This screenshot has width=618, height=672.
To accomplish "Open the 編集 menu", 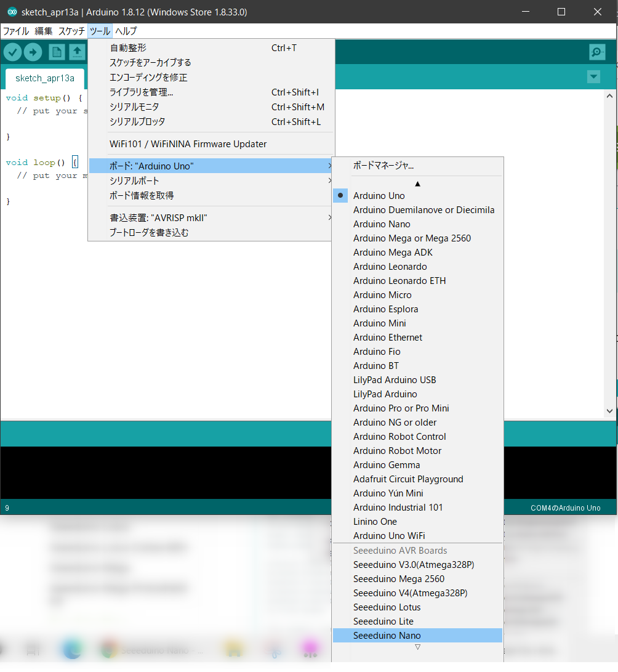I will 44,31.
